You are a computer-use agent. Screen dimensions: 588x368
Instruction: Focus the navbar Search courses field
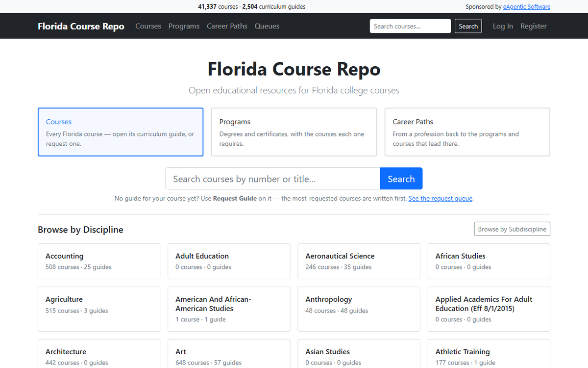click(x=410, y=26)
